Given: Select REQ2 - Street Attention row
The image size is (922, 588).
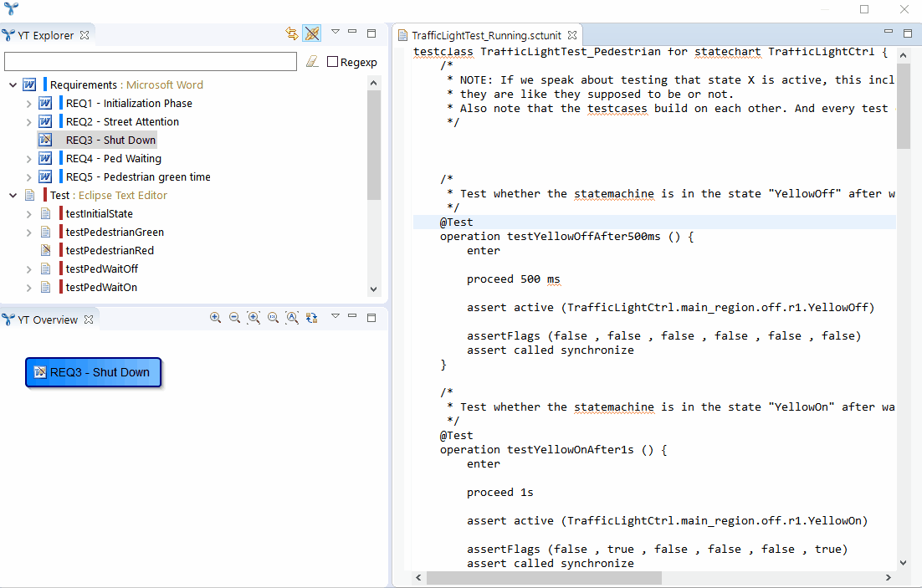Looking at the screenshot, I should [x=122, y=122].
